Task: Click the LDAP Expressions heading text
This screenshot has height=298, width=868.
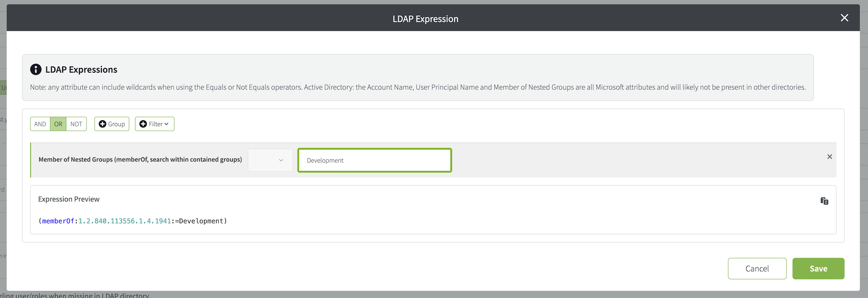Action: tap(81, 69)
